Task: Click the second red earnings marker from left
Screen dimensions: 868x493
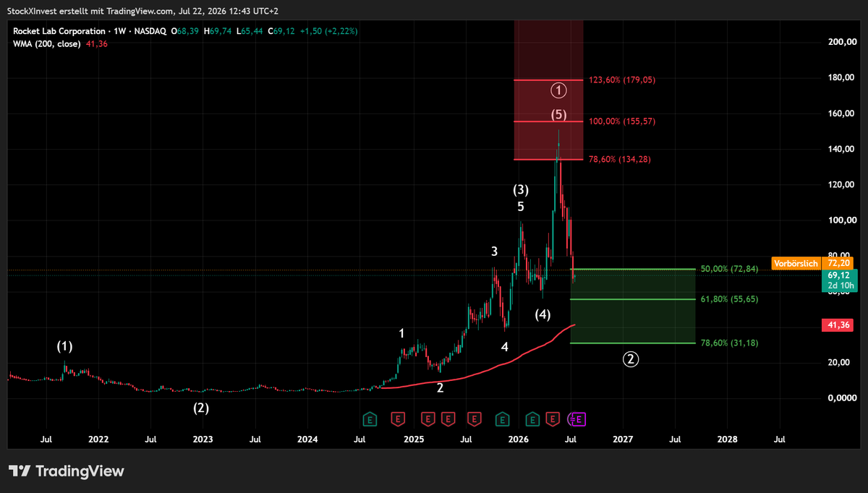Action: click(427, 418)
